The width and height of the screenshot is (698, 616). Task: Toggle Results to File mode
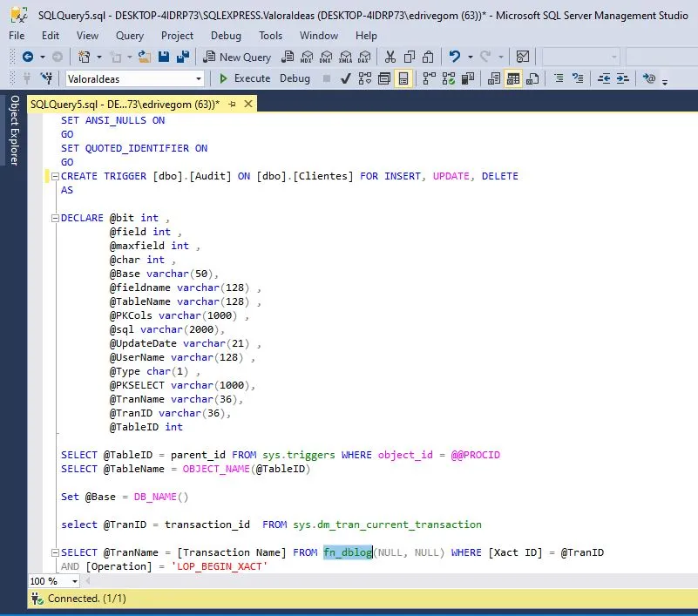tap(532, 78)
